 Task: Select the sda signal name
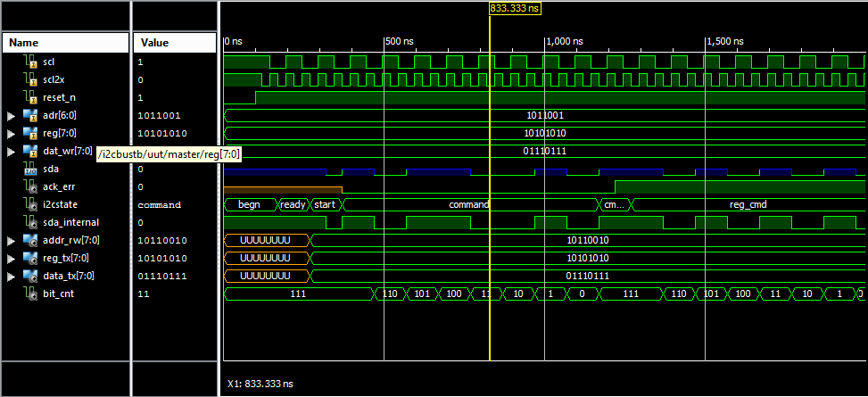(50, 169)
